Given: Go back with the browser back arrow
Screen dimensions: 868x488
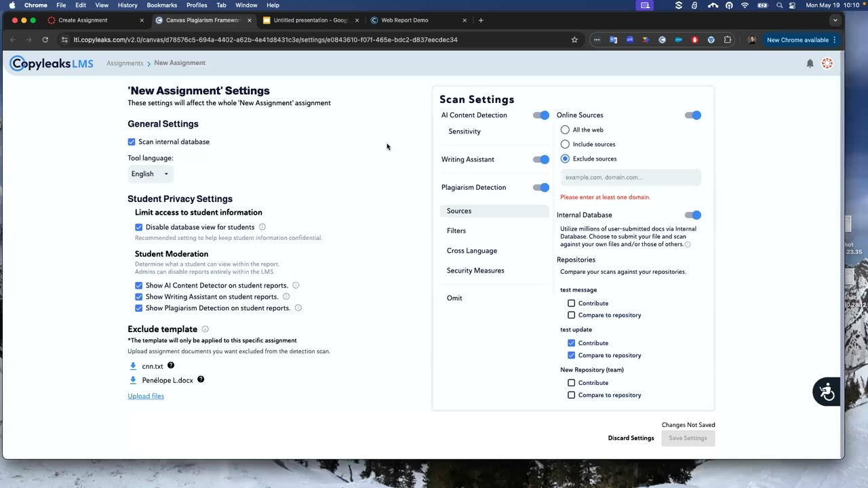Looking at the screenshot, I should 13,39.
